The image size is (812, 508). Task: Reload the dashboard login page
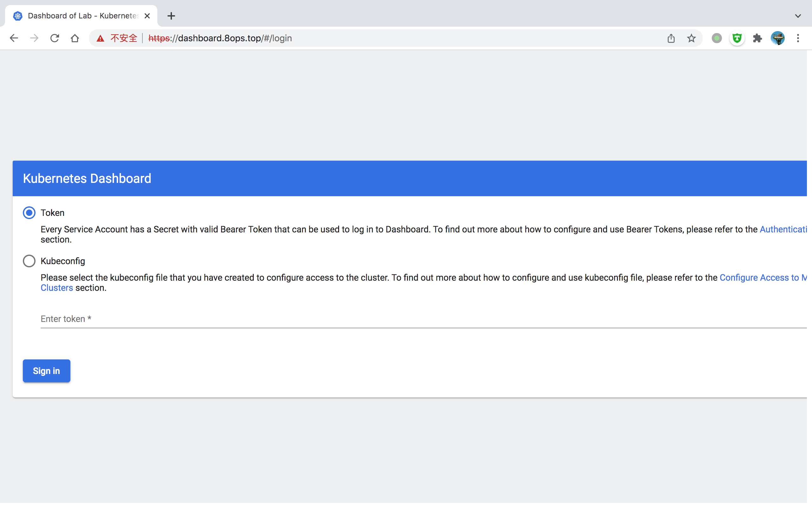pyautogui.click(x=55, y=38)
